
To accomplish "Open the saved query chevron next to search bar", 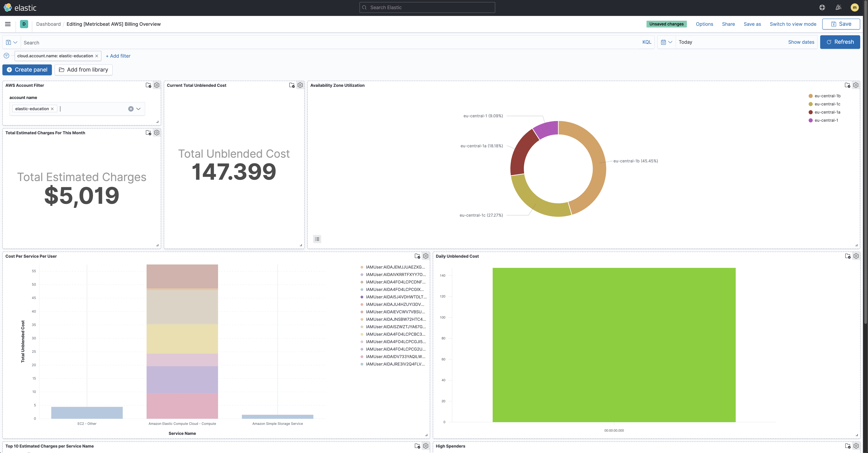I will point(15,42).
